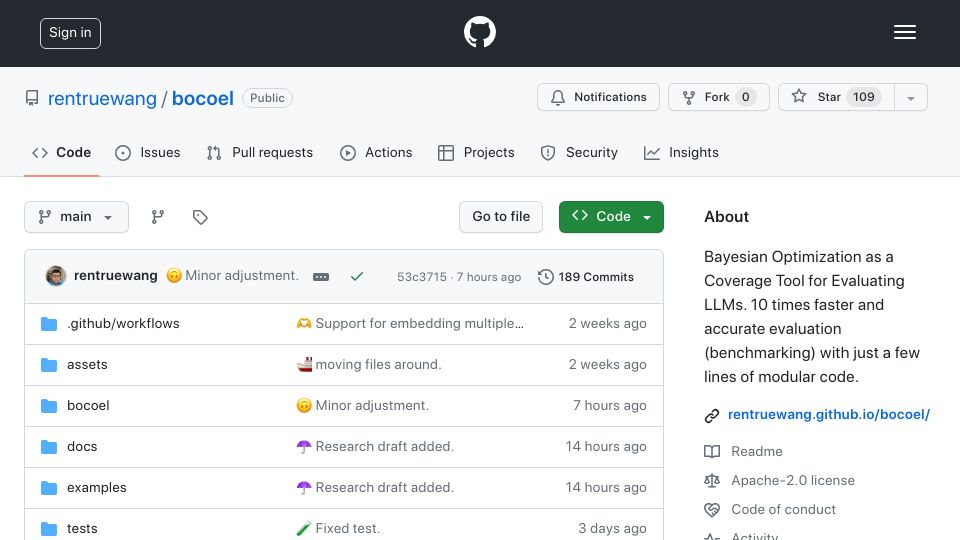
Task: Click the repository icon beside rentruewang
Action: tap(32, 98)
